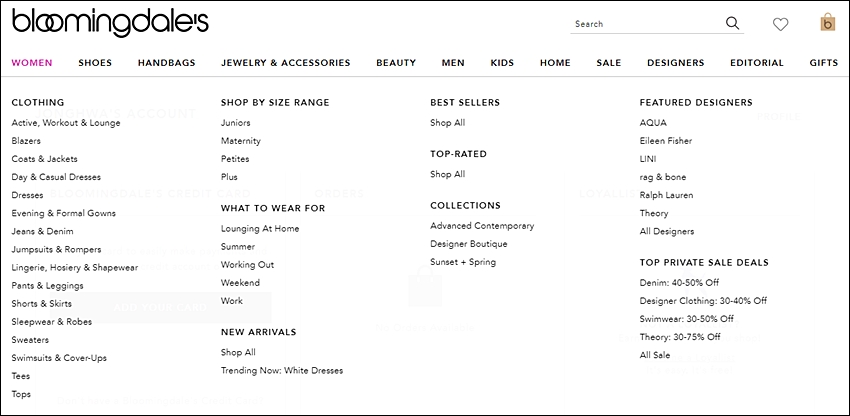850x416 pixels.
Task: Choose Jumpsuits & Rompers
Action: 56,249
